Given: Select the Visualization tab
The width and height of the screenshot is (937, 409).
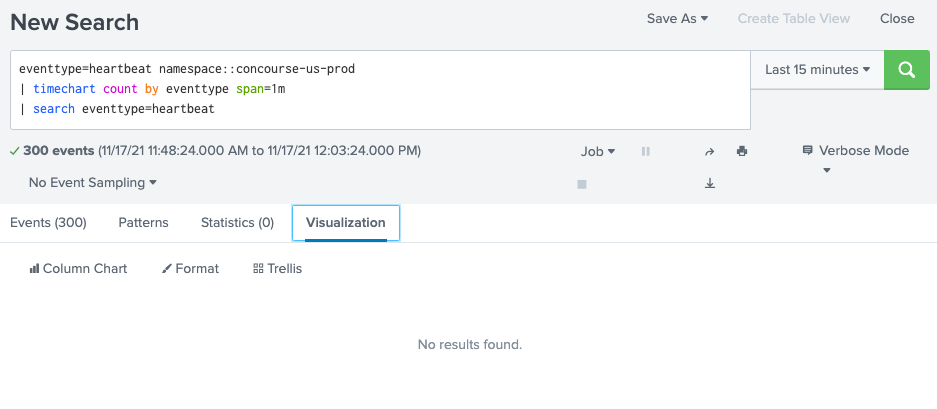Looking at the screenshot, I should pyautogui.click(x=345, y=222).
